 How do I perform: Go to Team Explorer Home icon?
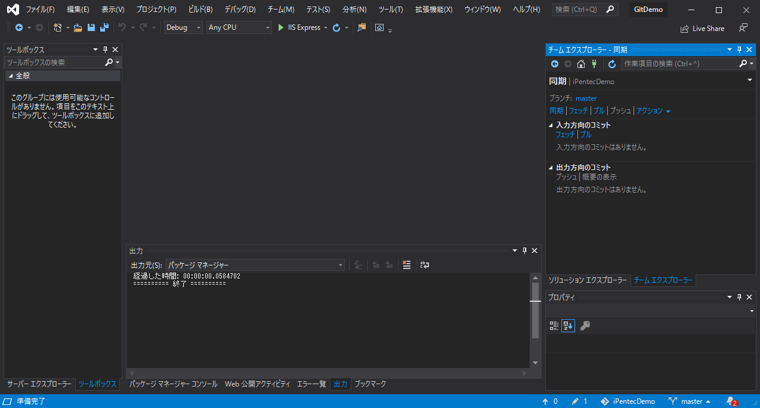(581, 64)
